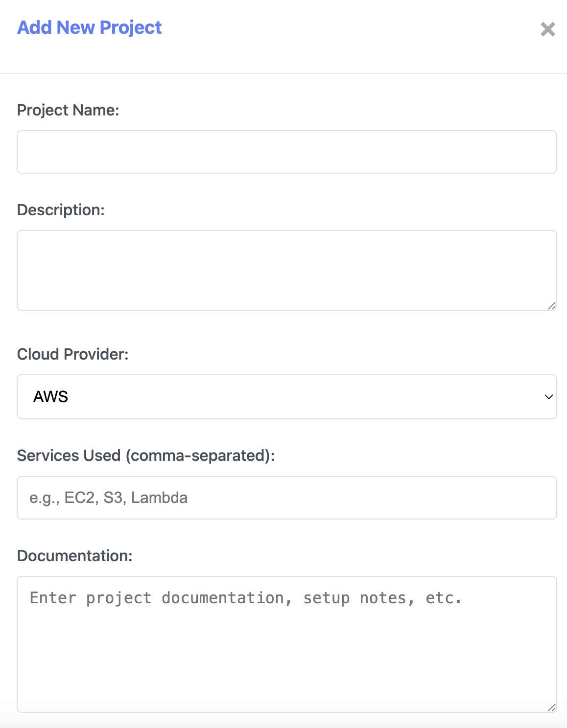This screenshot has height=728, width=567.
Task: Click the Documentation box resize handle
Action: [x=552, y=707]
